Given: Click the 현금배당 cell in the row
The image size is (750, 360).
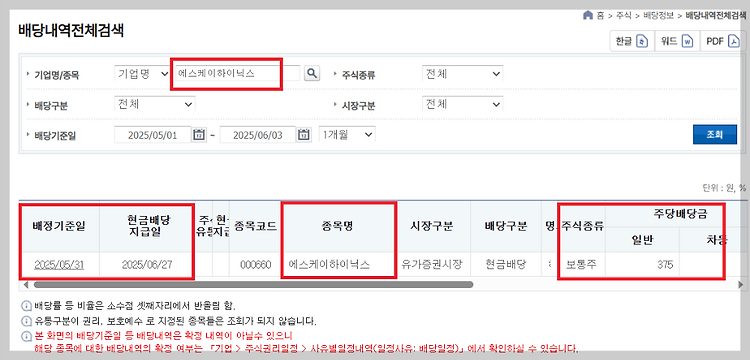Looking at the screenshot, I should [506, 264].
